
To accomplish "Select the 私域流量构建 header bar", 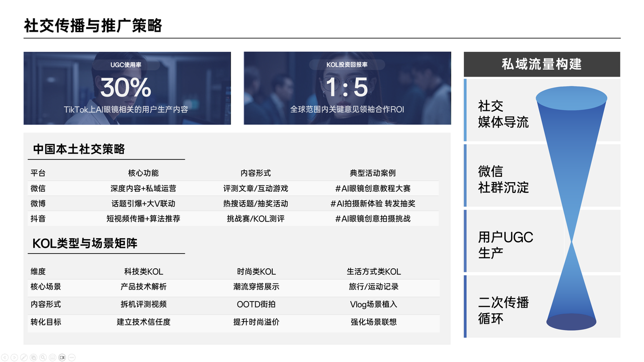I will point(541,64).
